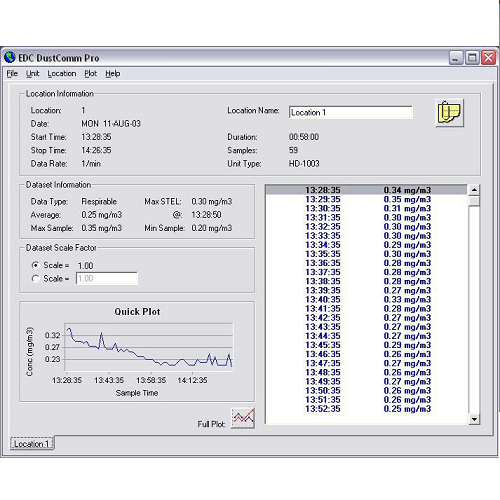Click the Duration value 00:58:00
Image resolution: width=500 pixels, height=500 pixels.
pos(304,137)
